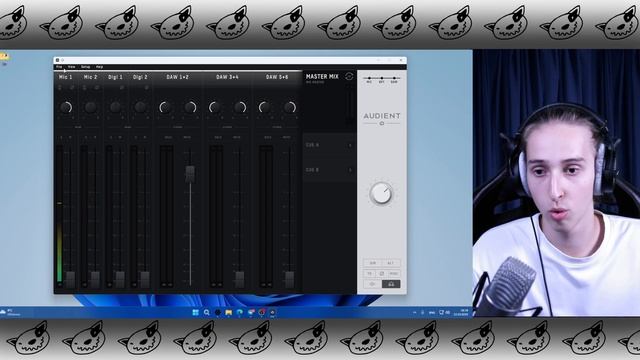This screenshot has height=360, width=640.
Task: Click the Mic 1 pan knob
Action: [66, 107]
